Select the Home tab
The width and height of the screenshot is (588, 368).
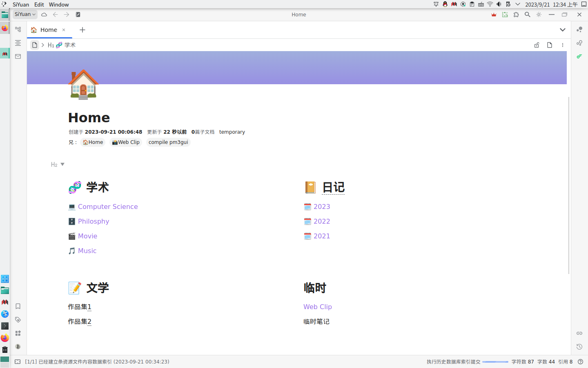pyautogui.click(x=49, y=30)
